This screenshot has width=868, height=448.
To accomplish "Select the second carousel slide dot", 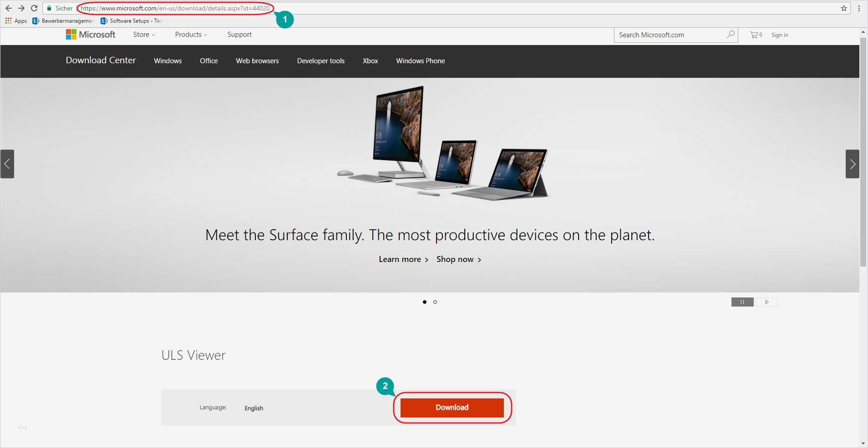I will [435, 302].
